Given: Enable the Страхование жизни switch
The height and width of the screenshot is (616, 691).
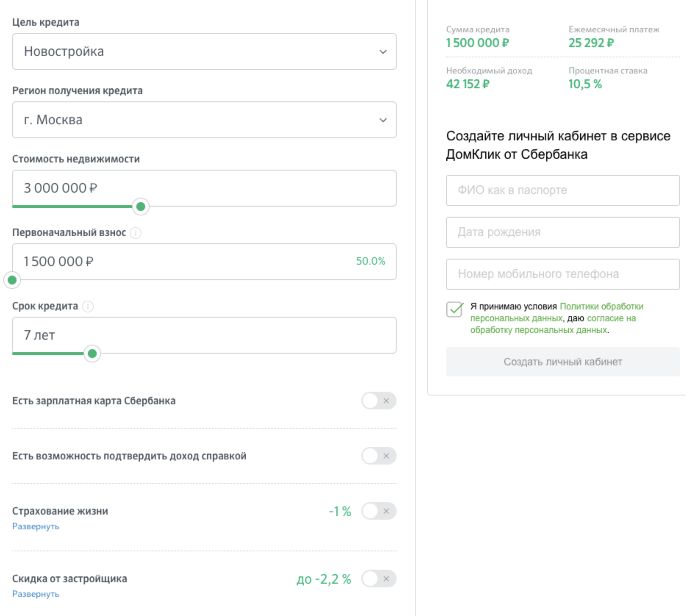Looking at the screenshot, I should tap(379, 511).
